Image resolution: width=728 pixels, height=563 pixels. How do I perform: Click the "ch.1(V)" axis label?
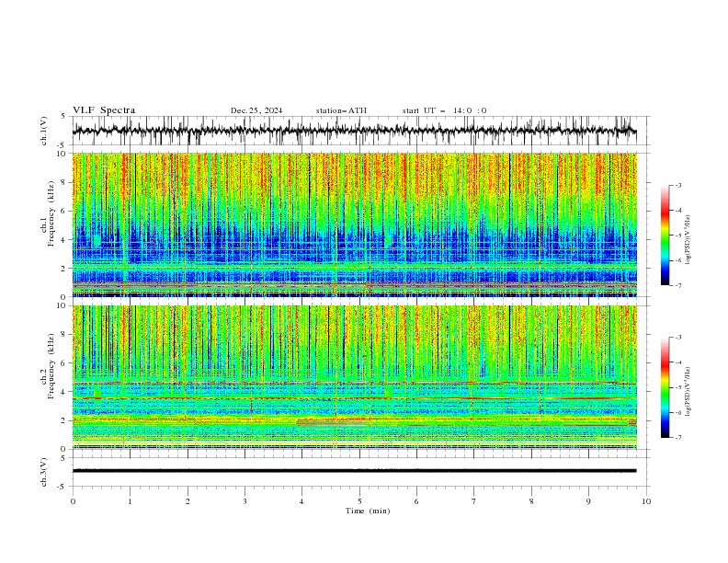pyautogui.click(x=44, y=131)
